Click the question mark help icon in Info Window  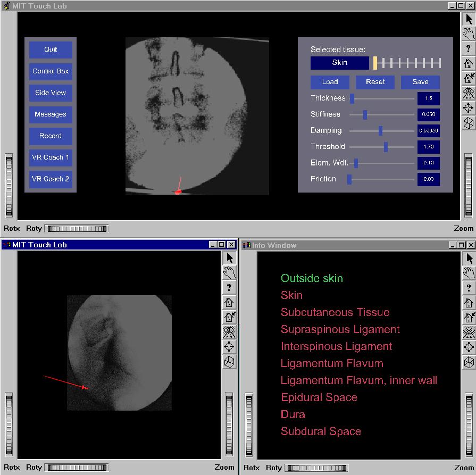469,288
